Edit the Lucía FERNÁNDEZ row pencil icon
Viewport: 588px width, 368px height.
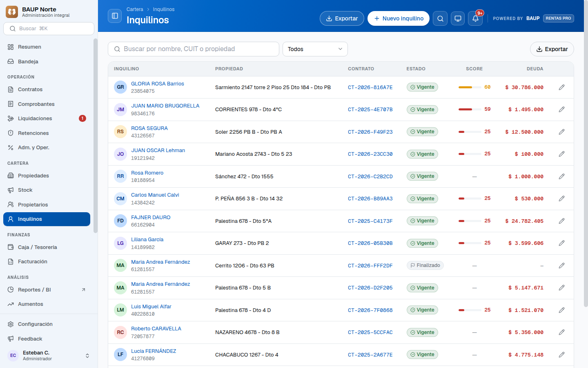pos(562,355)
